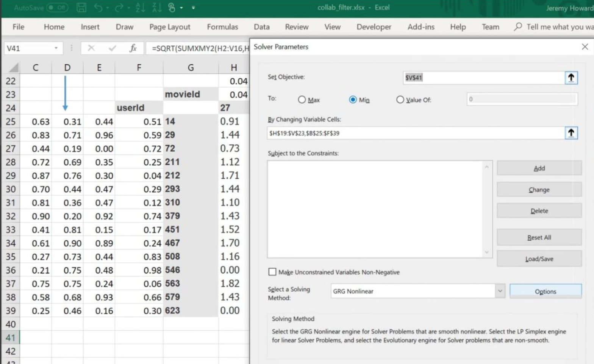Open the Data ribbon tab
This screenshot has height=364, width=594.
pyautogui.click(x=262, y=27)
